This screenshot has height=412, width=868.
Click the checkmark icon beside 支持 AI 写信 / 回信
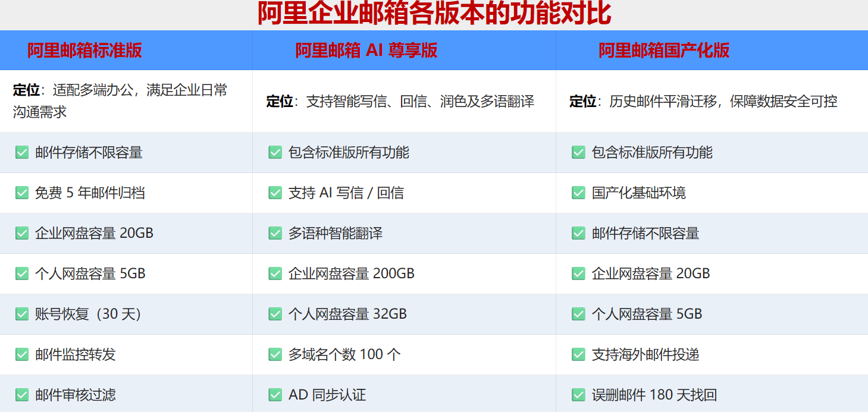[275, 193]
